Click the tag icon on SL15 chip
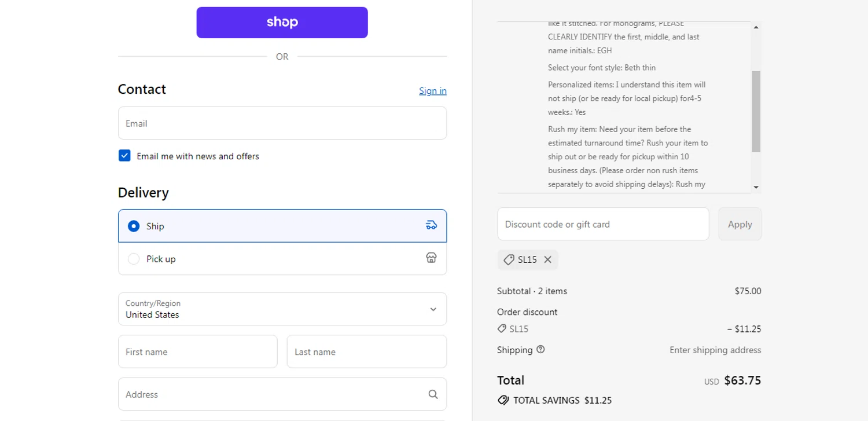Image resolution: width=868 pixels, height=421 pixels. pyautogui.click(x=509, y=260)
